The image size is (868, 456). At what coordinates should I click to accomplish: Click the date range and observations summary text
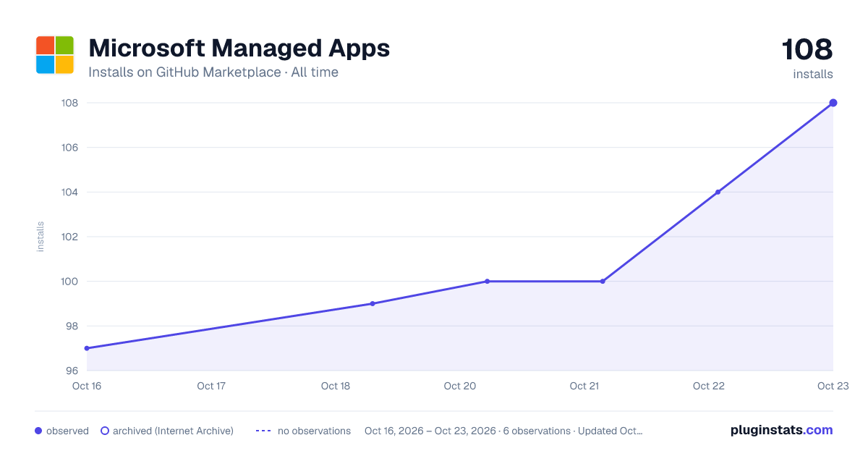click(503, 431)
